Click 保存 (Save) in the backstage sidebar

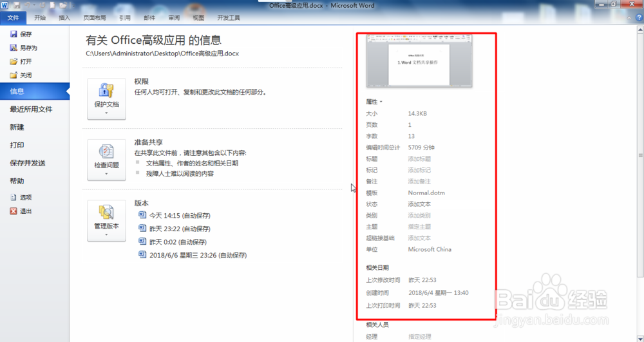21,34
